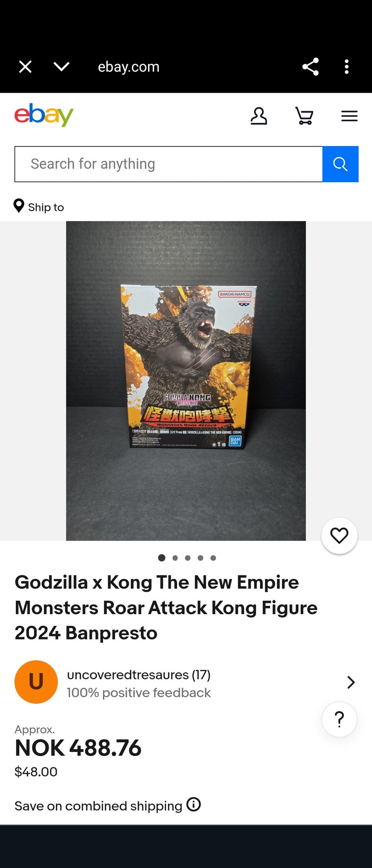Close the in-app browser tab

click(26, 67)
